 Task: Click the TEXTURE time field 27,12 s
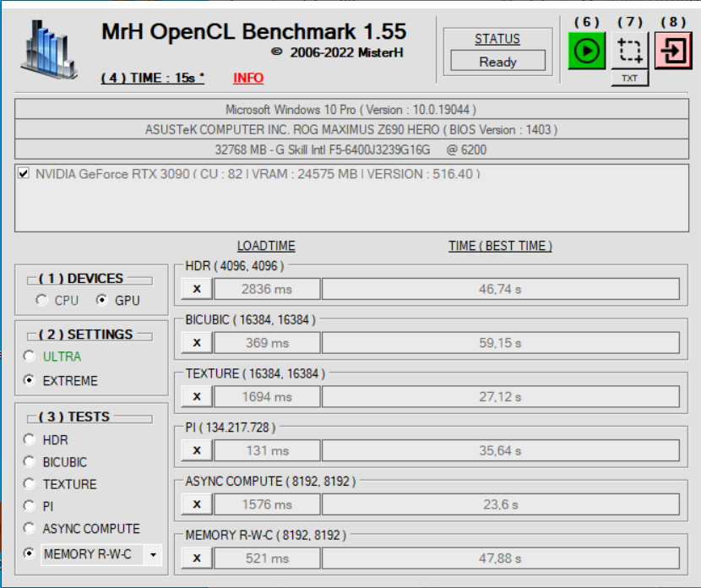coord(500,396)
